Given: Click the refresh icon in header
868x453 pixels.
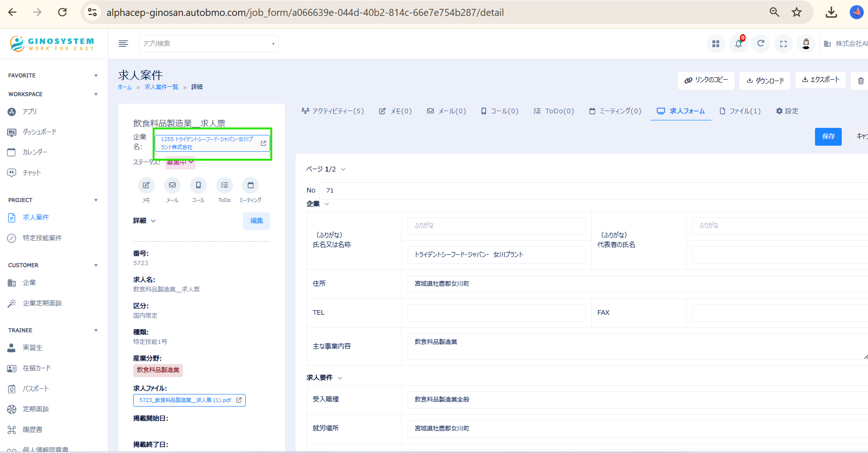Looking at the screenshot, I should click(761, 44).
